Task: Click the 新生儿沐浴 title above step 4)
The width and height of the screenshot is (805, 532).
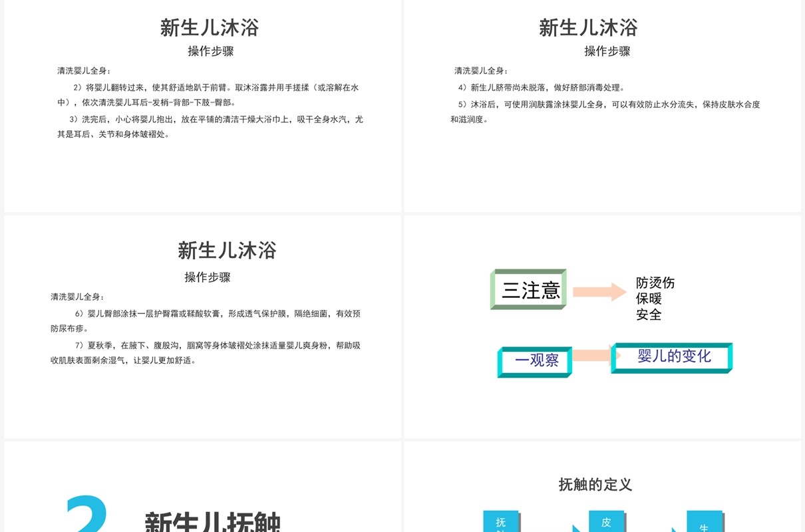Action: (x=588, y=27)
